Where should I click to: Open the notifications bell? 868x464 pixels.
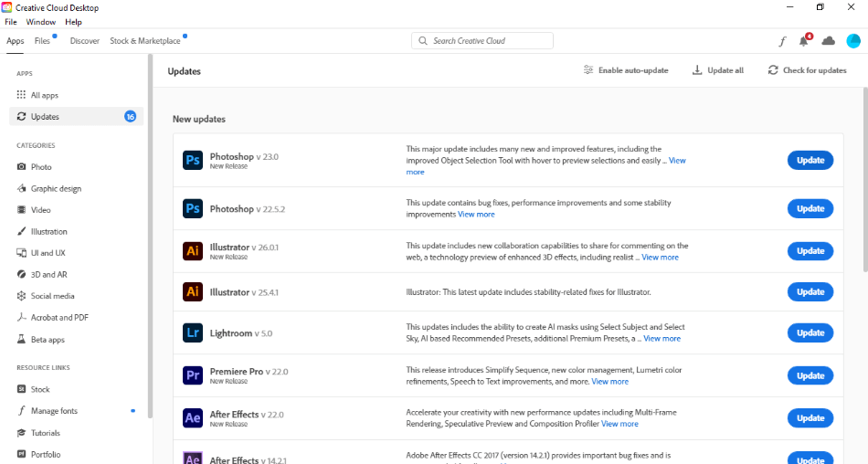[804, 40]
